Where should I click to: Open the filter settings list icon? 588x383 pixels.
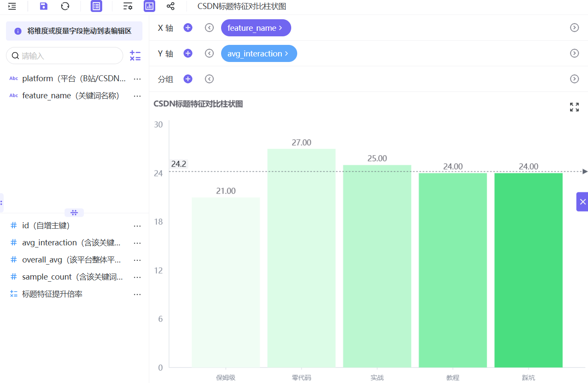[127, 6]
